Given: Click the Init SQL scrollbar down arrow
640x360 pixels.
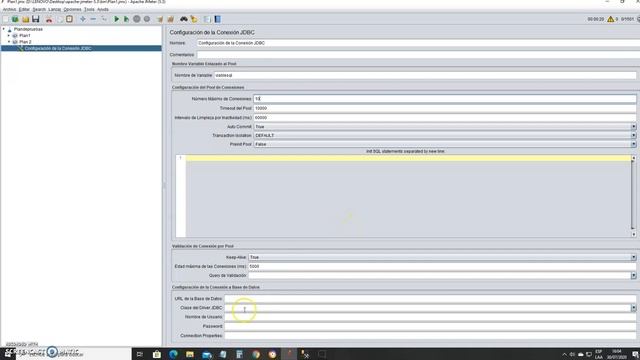Looking at the screenshot, I should click(633, 234).
